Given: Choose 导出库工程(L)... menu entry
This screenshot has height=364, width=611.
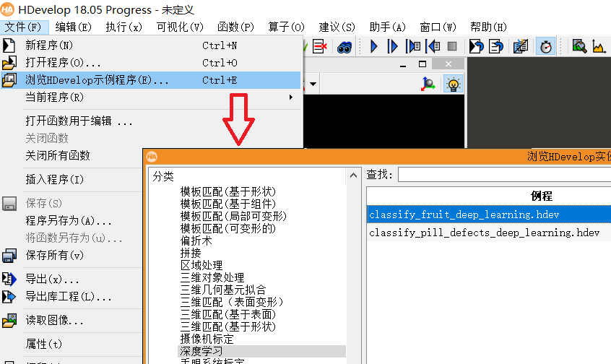Looking at the screenshot, I should (69, 297).
